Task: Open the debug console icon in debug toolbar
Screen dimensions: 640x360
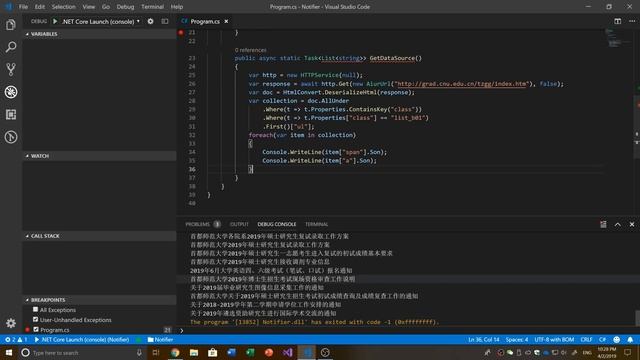Action: pyautogui.click(x=164, y=21)
